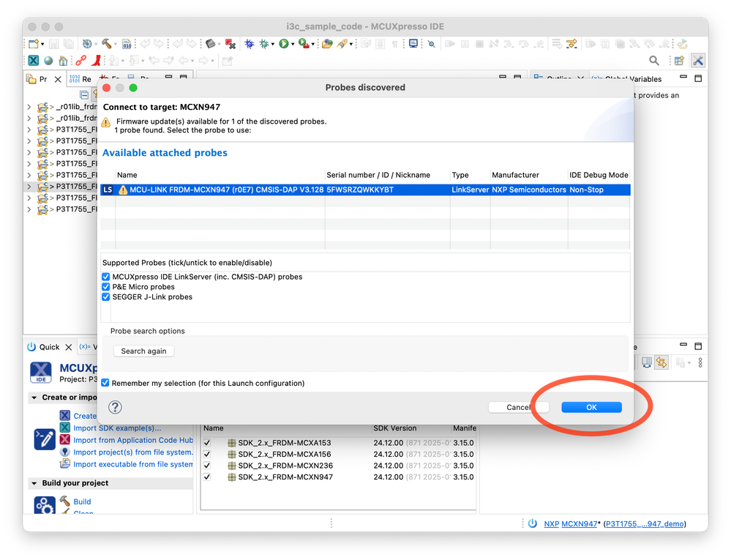Click the yellow marker pen toolbar icon
Screen dimensions: 731x560
click(x=342, y=44)
